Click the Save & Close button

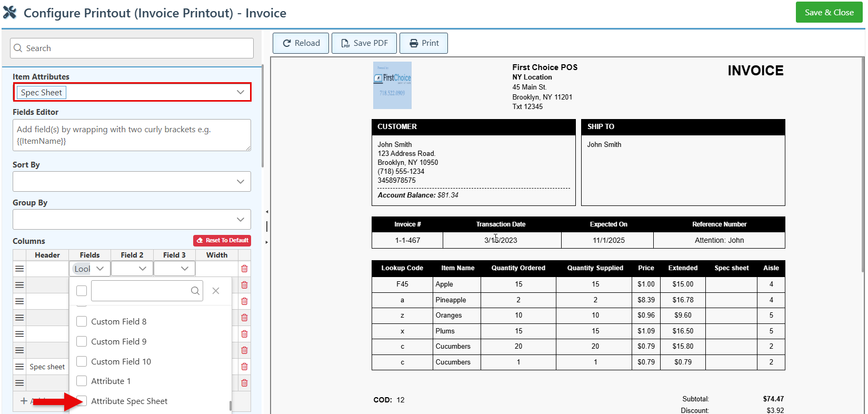tap(829, 13)
